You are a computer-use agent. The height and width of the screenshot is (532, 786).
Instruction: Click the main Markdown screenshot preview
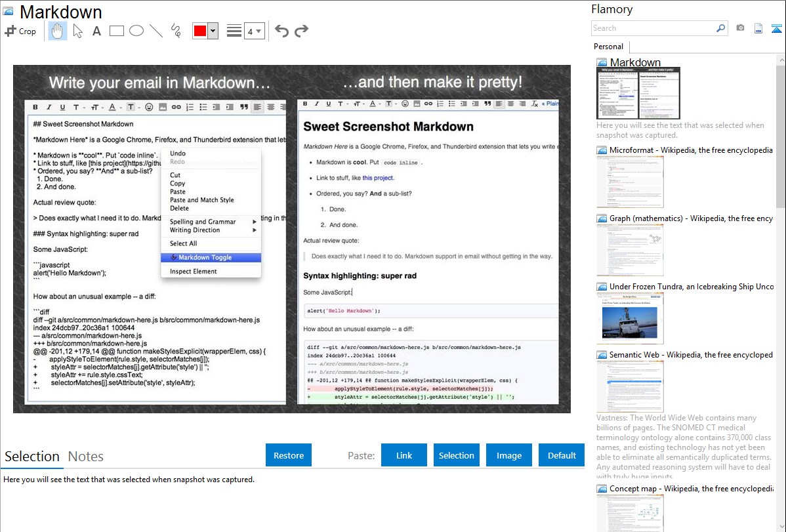coord(292,239)
